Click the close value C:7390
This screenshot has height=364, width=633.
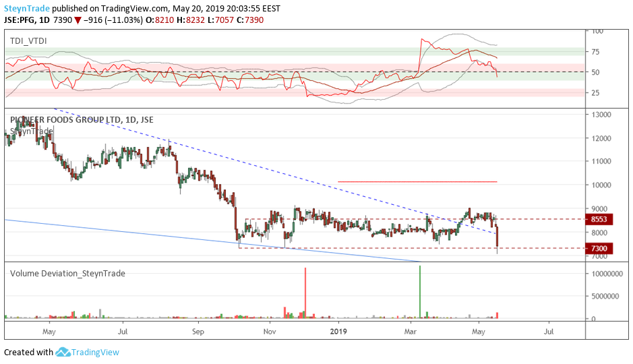coord(250,20)
